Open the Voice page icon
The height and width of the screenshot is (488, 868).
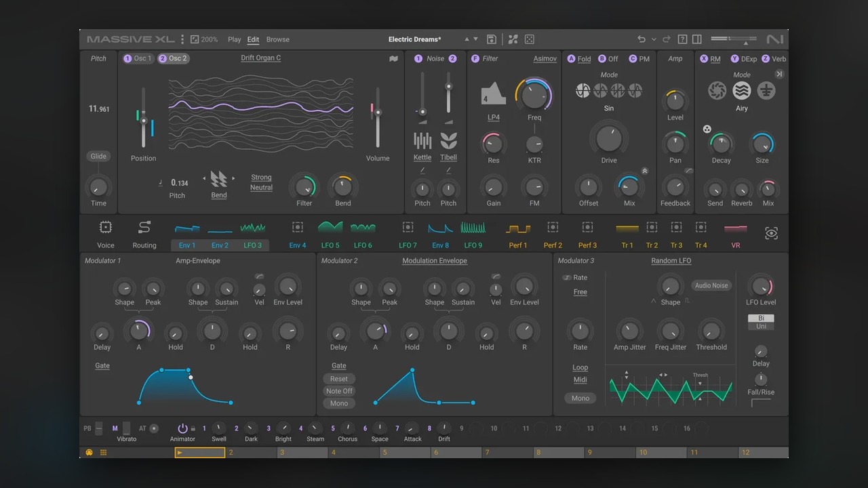coord(105,227)
